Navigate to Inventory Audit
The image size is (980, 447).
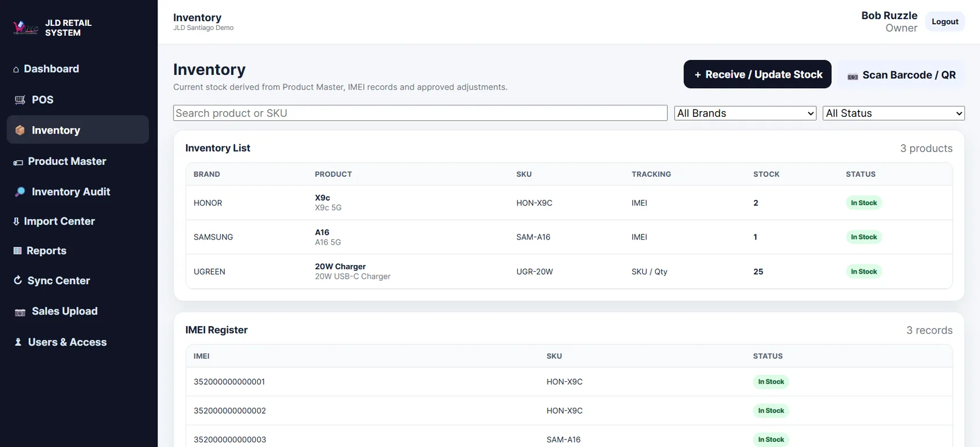[78, 191]
